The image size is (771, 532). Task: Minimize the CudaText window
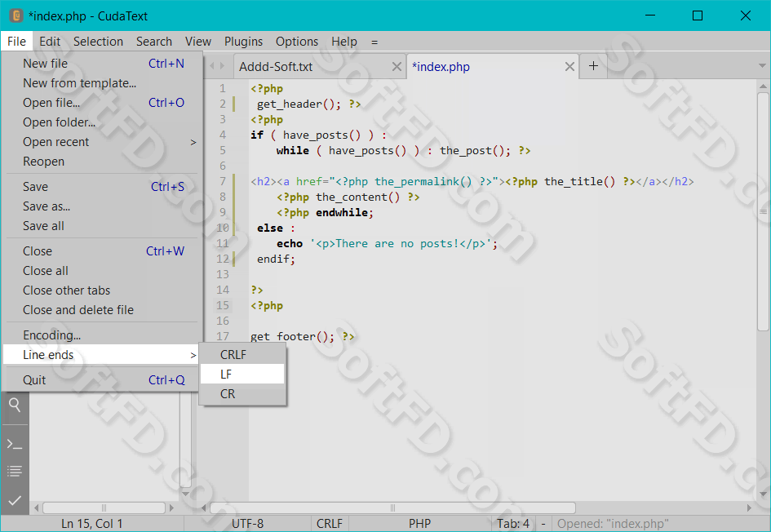pyautogui.click(x=650, y=16)
